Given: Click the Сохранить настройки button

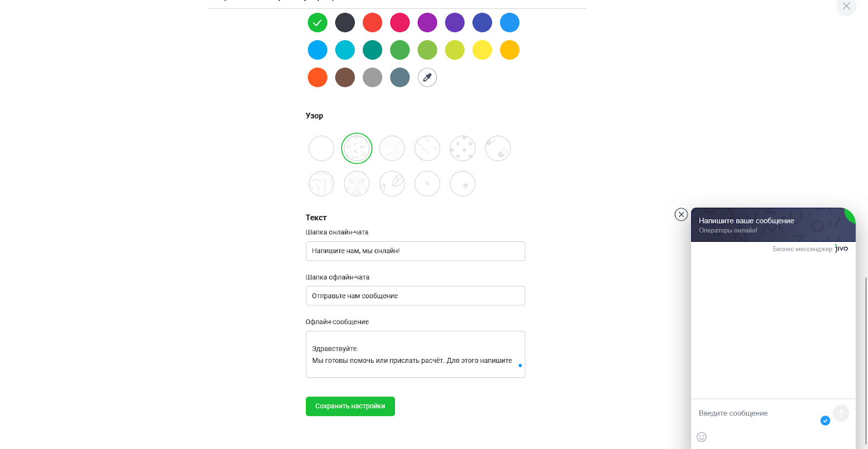Looking at the screenshot, I should click(350, 406).
